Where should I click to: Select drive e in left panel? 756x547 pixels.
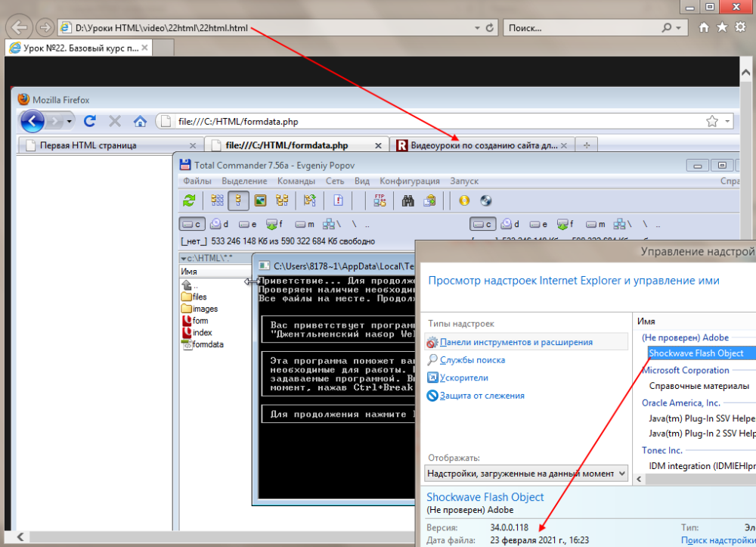click(248, 224)
